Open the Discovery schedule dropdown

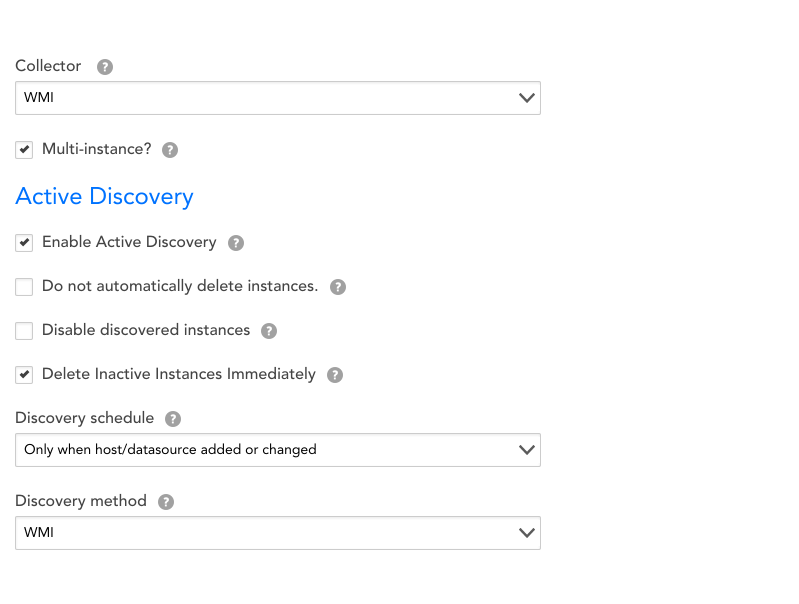pyautogui.click(x=278, y=450)
